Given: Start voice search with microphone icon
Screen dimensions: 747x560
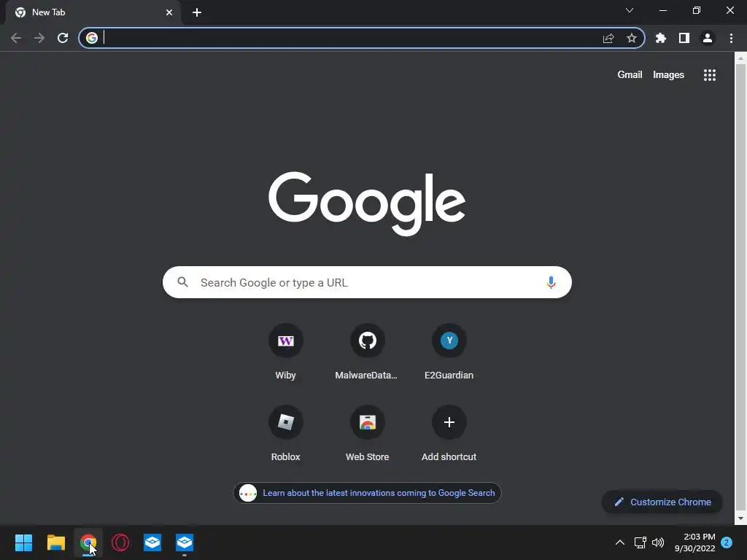Looking at the screenshot, I should (x=551, y=282).
